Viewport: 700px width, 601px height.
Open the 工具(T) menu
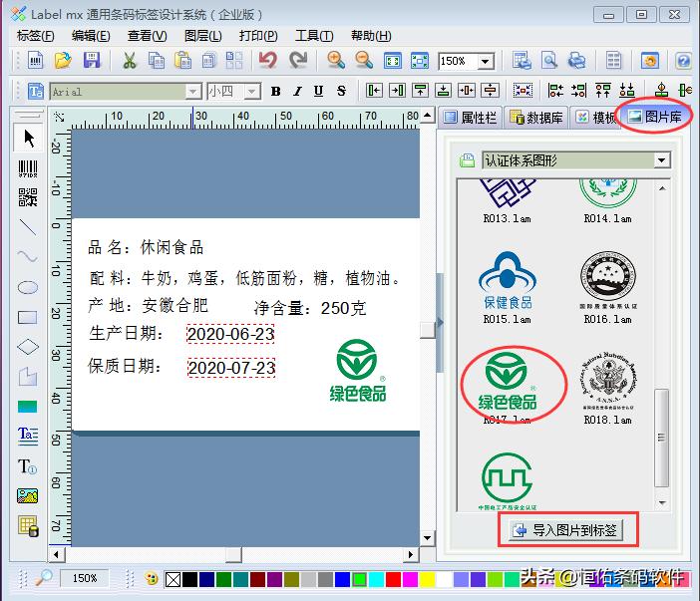[314, 36]
